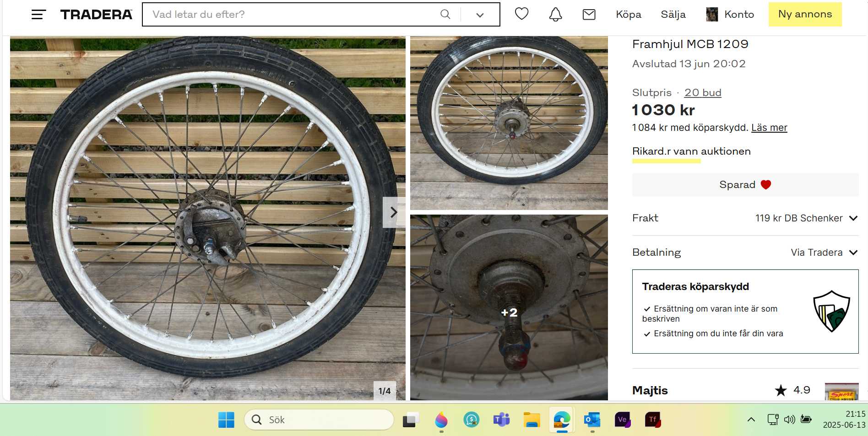
Task: Show next photo with arrow
Action: pyautogui.click(x=393, y=212)
